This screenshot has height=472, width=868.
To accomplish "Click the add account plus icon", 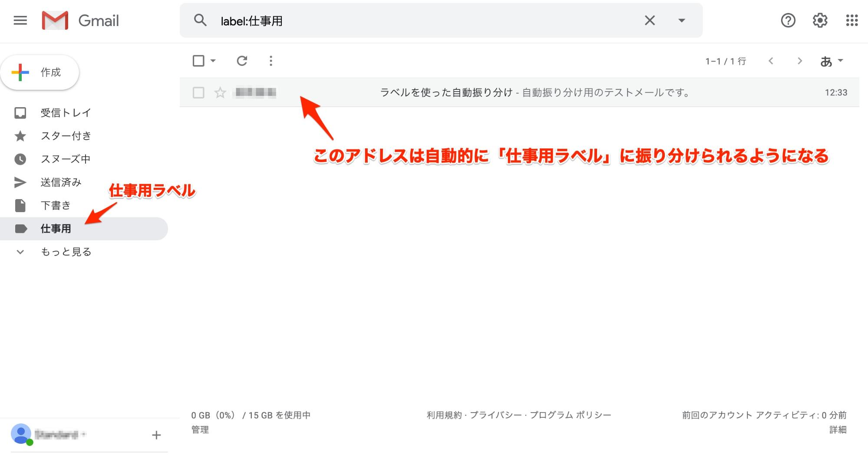I will click(x=156, y=435).
